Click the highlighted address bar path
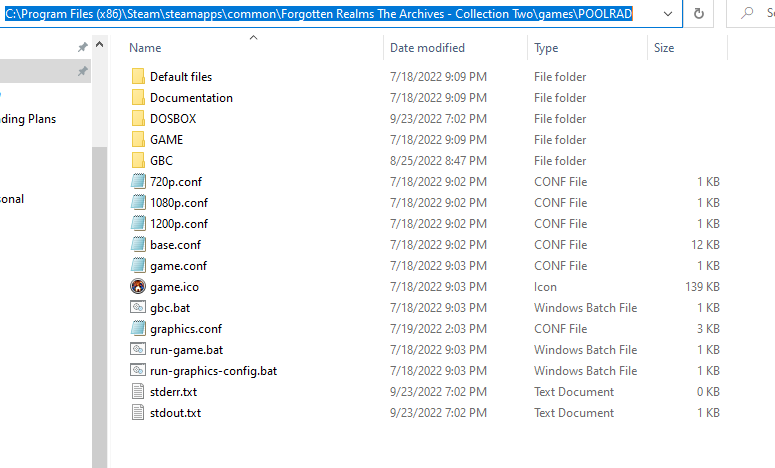 (x=319, y=14)
